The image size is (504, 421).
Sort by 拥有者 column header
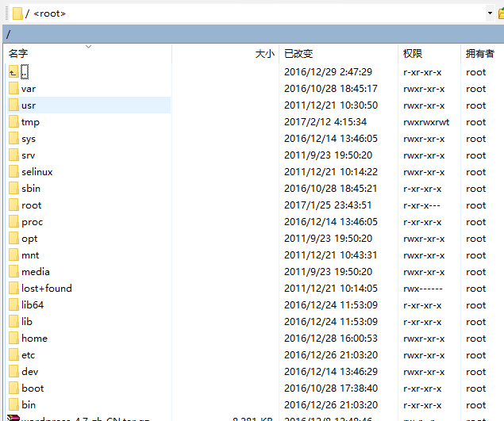click(x=479, y=54)
